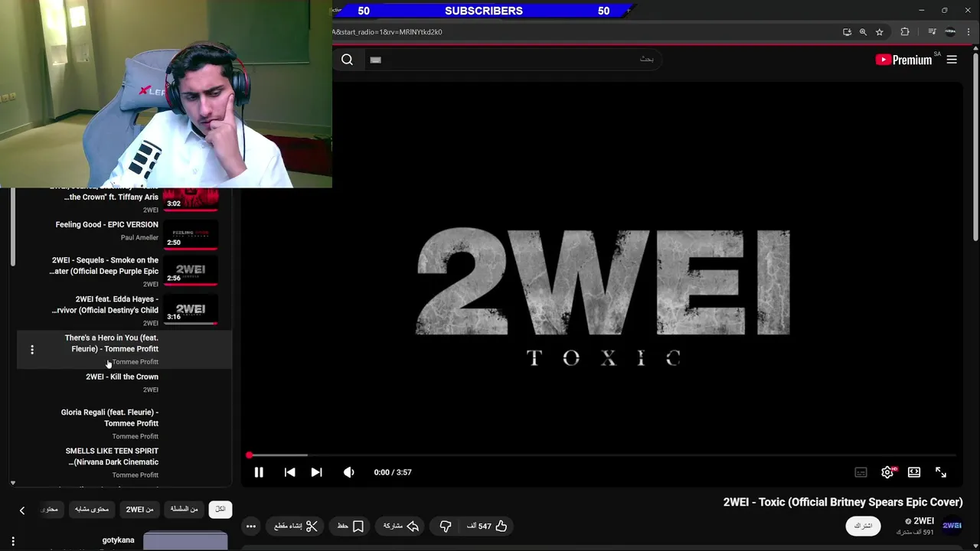Skip to the next video

(316, 472)
